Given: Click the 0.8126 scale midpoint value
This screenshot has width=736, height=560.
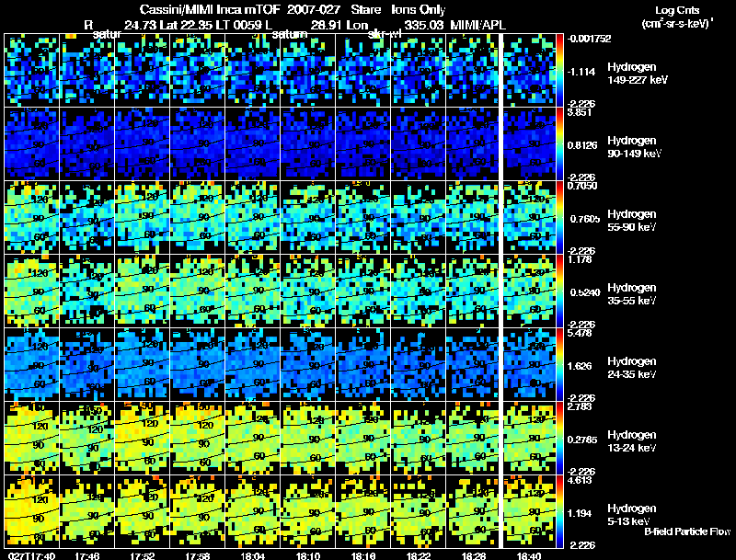Looking at the screenshot, I should pyautogui.click(x=582, y=145).
